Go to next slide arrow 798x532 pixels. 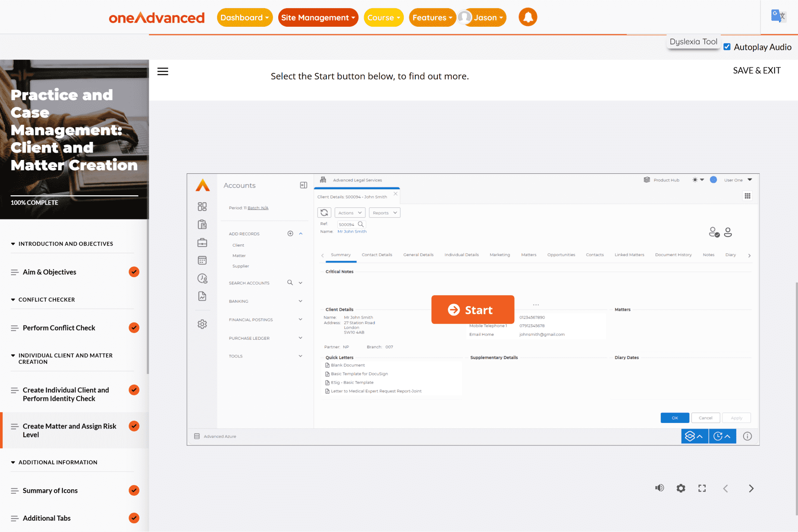751,488
